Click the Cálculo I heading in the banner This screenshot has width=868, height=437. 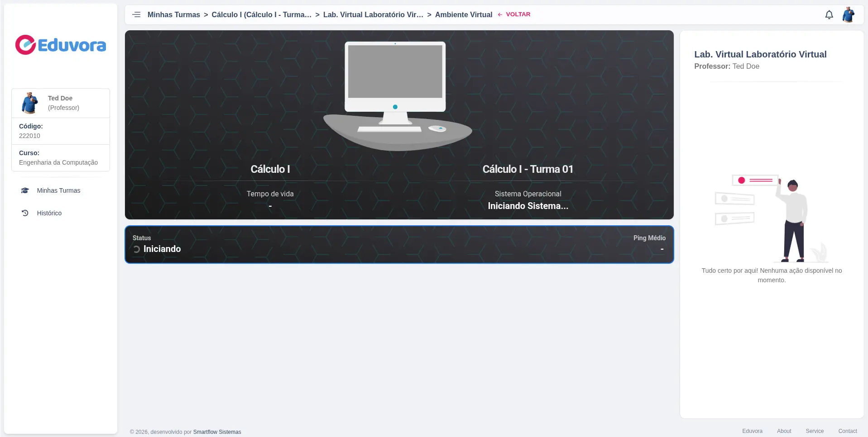click(x=270, y=169)
